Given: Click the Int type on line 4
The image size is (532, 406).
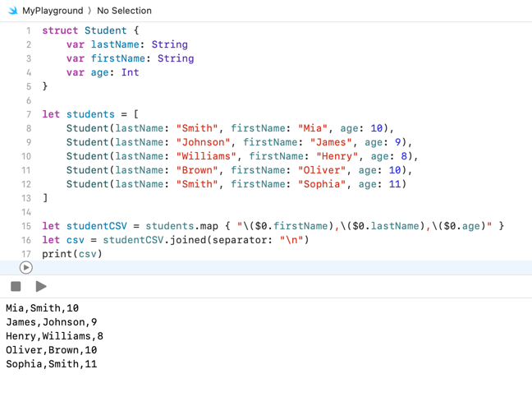Looking at the screenshot, I should (x=130, y=72).
